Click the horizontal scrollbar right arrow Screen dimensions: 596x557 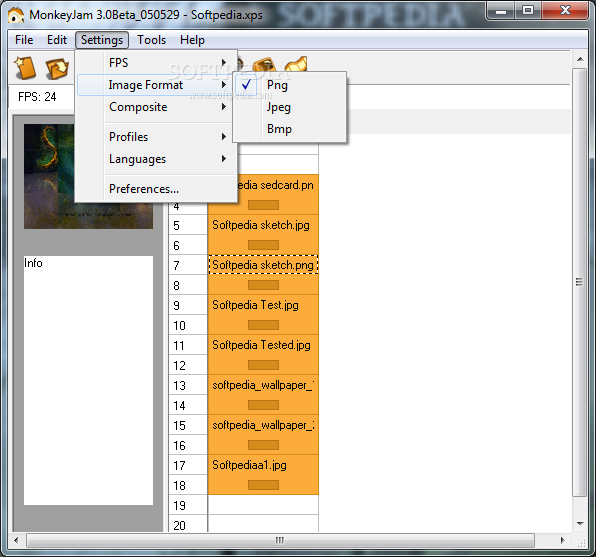click(x=562, y=540)
